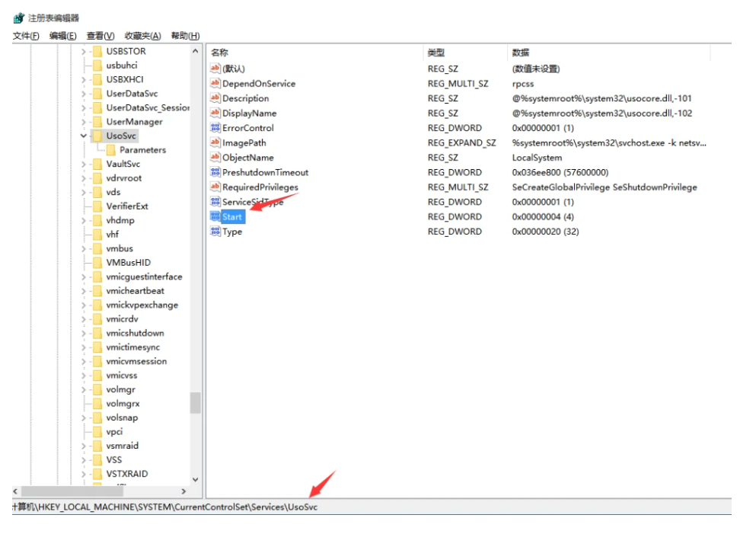Viewport: 756px width, 550px height.
Task: Select the PreshutdownTimeout value entry
Action: tap(265, 173)
